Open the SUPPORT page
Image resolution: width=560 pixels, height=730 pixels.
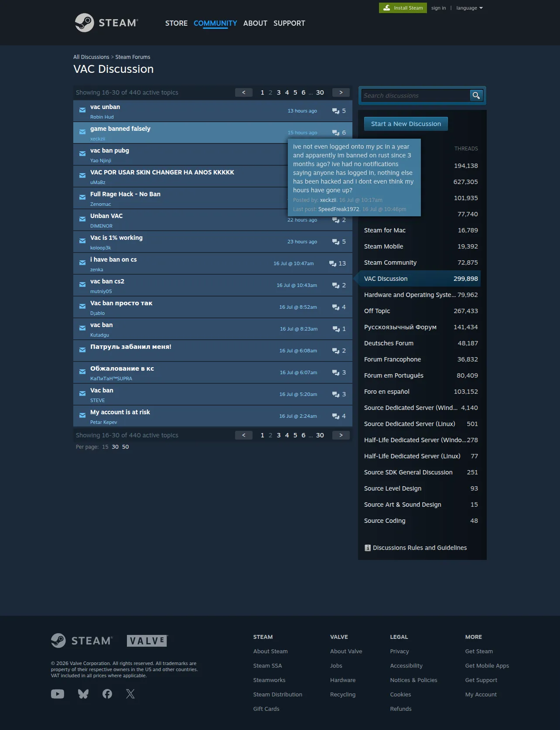pyautogui.click(x=289, y=23)
